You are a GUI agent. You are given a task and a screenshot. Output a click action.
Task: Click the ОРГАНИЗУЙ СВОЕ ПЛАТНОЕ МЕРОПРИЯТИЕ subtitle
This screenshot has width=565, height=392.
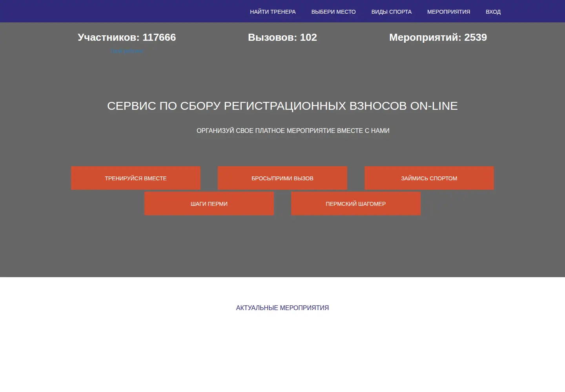click(293, 131)
